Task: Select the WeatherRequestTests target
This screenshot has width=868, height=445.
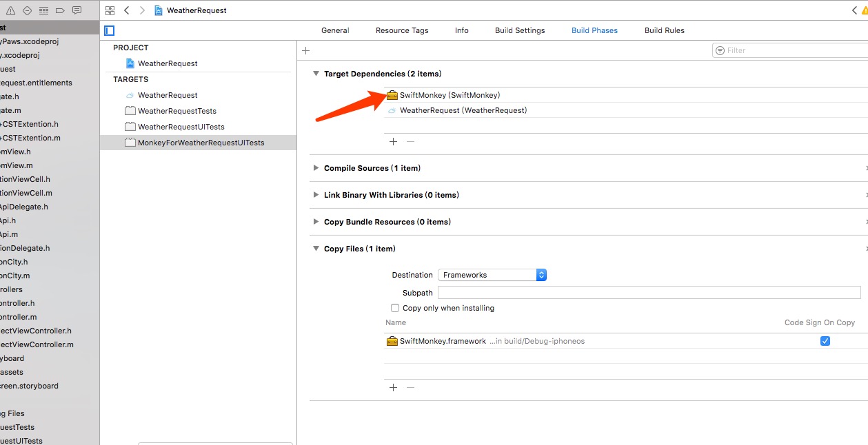Action: [x=177, y=111]
